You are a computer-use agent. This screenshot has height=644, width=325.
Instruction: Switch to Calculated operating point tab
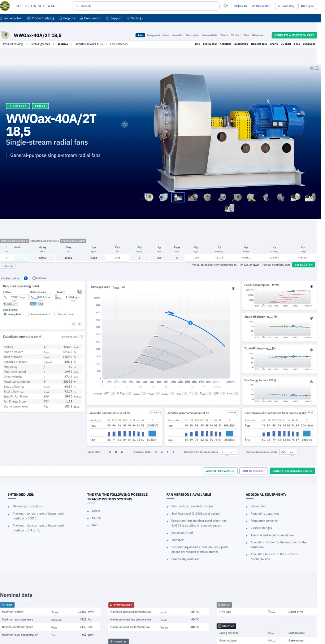pyautogui.click(x=44, y=241)
